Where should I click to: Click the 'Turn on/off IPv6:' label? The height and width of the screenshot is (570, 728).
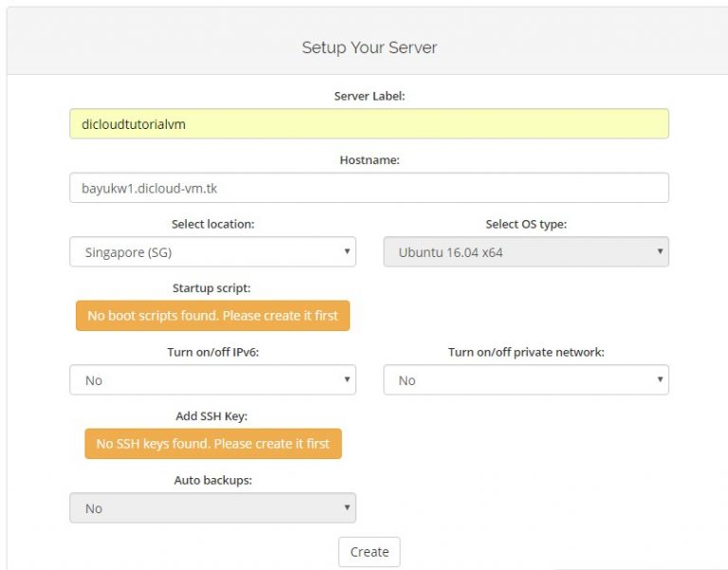pos(212,353)
